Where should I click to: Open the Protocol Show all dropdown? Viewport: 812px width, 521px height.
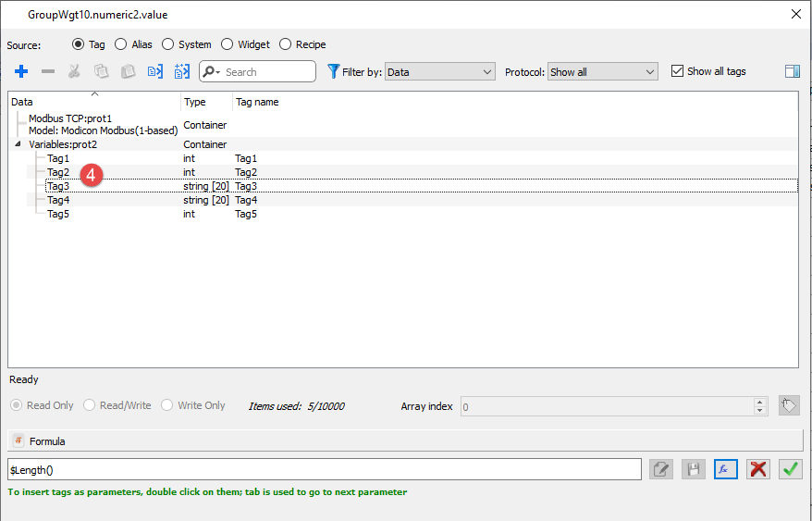pos(602,71)
